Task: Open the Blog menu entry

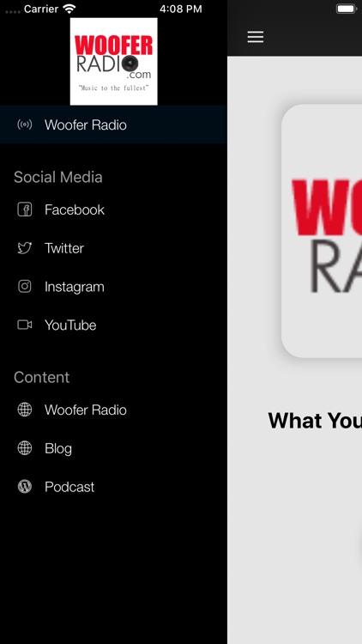Action: tap(113, 448)
